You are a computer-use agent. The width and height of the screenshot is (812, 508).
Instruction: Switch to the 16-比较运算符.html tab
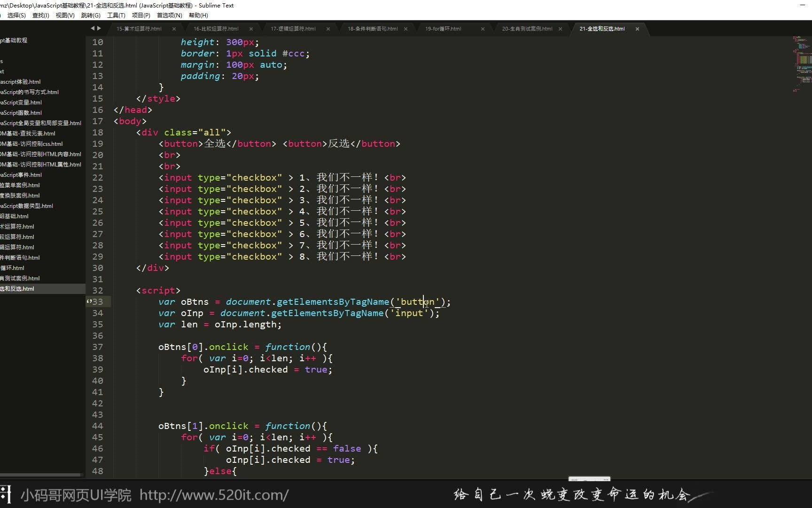pyautogui.click(x=216, y=29)
